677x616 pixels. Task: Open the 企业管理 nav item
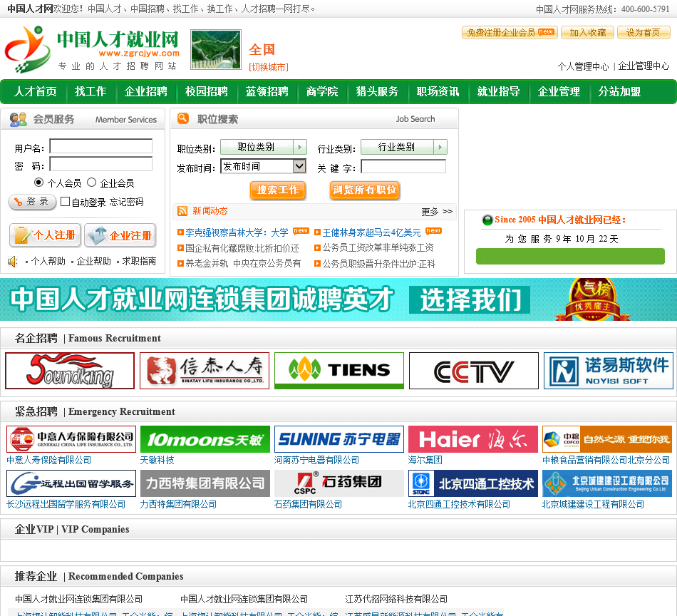(x=559, y=91)
